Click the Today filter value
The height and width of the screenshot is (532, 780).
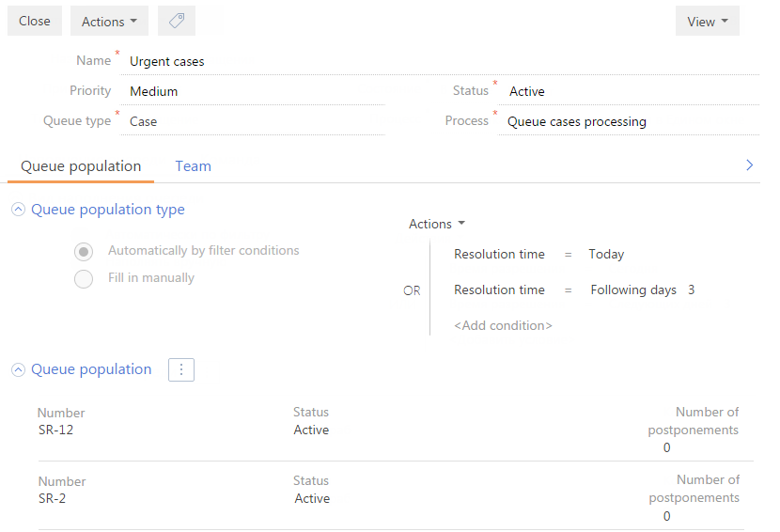(606, 255)
